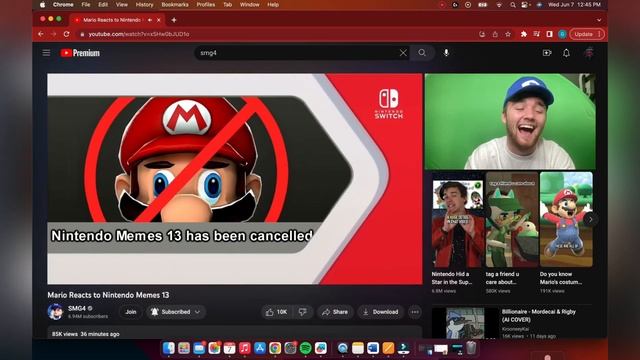Launch Finder from the Dock
Image resolution: width=640 pixels, height=360 pixels.
(x=169, y=348)
